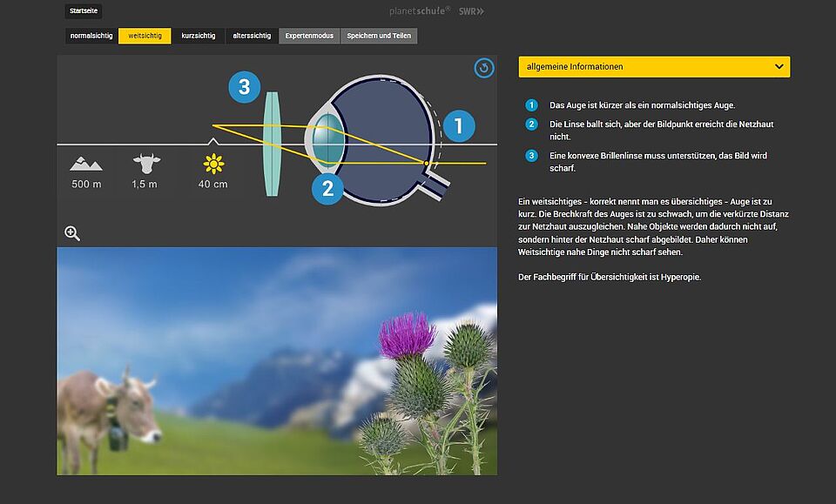Click Speichern und Teilen

(x=379, y=36)
